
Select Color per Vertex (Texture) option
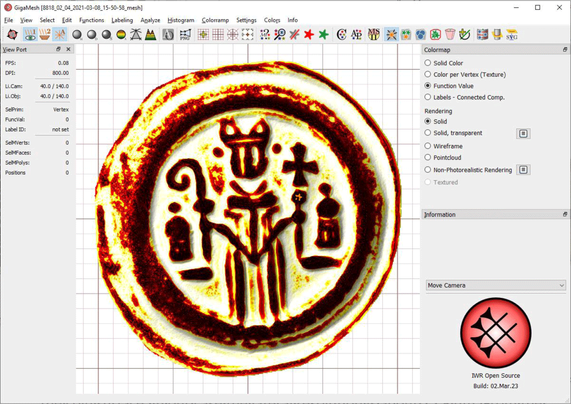(465, 74)
